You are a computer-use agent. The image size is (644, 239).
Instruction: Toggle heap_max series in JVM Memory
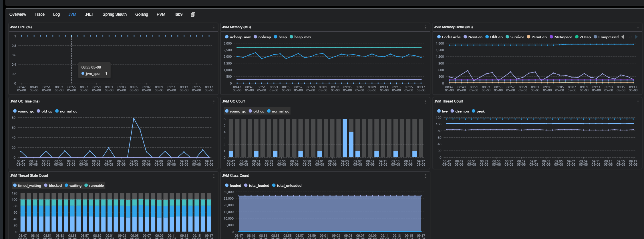tap(300, 37)
